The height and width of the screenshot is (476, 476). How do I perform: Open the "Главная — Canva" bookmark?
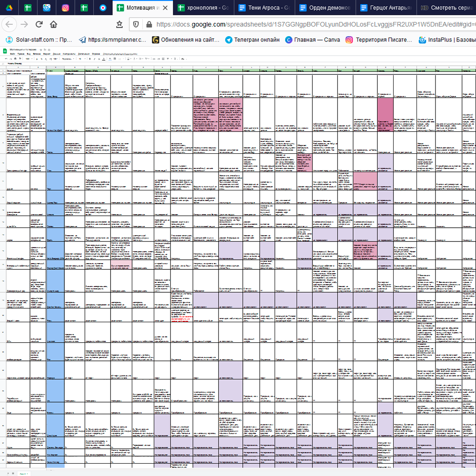pos(312,40)
